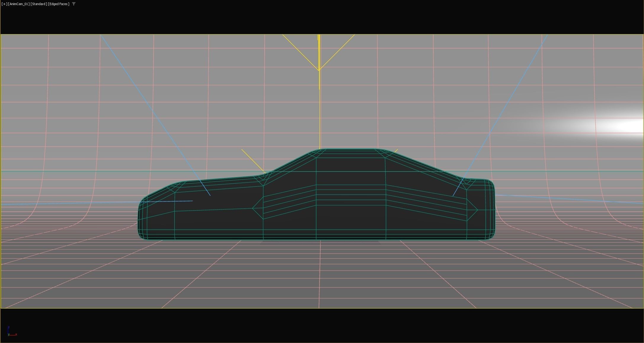The width and height of the screenshot is (644, 343).
Task: Click the viewport filter funnel icon
Action: tap(74, 4)
